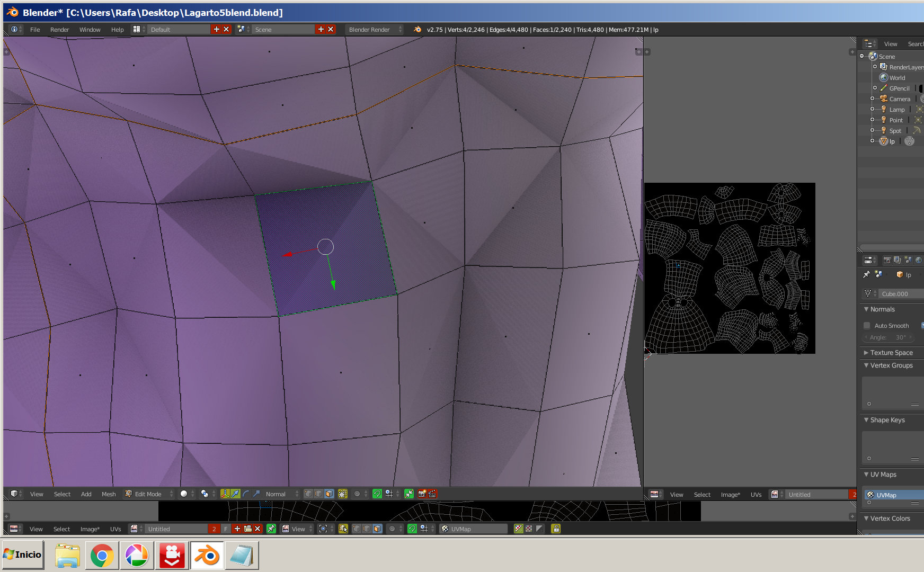Screen dimensions: 924x572
Task: Toggle limit selection to visible button
Action: [343, 494]
